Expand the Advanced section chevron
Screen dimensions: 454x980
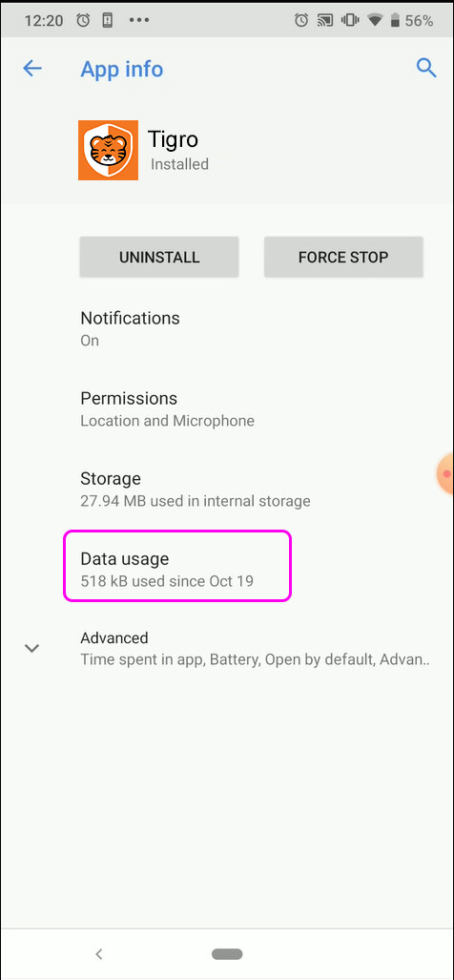tap(31, 648)
